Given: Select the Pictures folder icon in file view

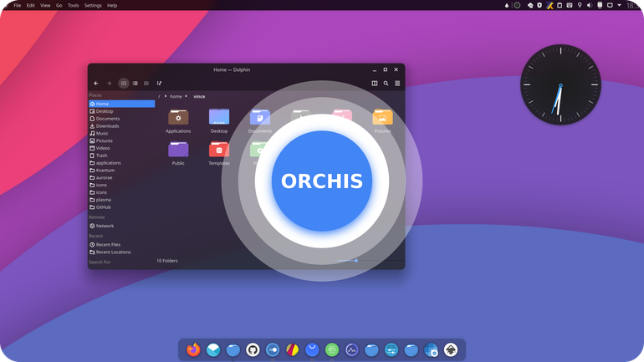Looking at the screenshot, I should point(382,117).
